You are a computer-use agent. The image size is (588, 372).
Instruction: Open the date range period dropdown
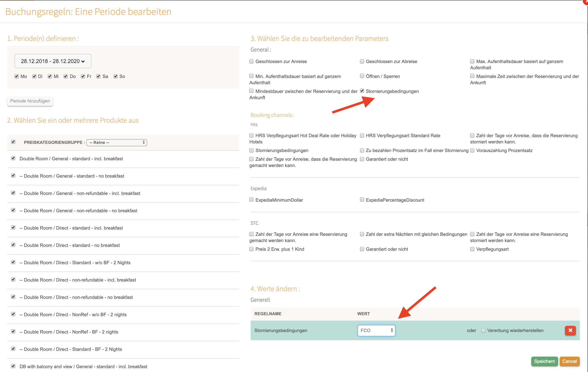coord(53,61)
